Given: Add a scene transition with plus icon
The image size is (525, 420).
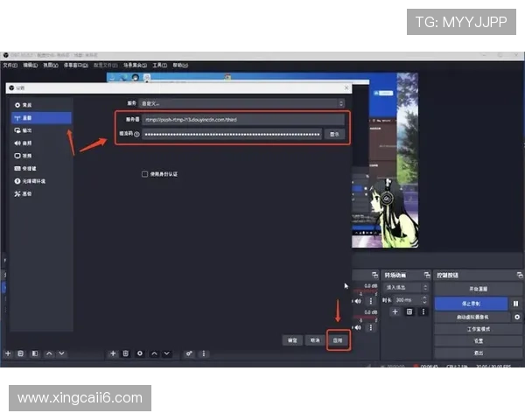Looking at the screenshot, I should pyautogui.click(x=395, y=311).
